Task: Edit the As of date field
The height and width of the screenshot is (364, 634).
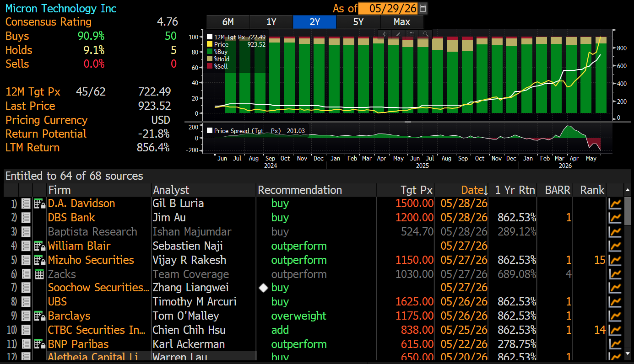Action: 388,8
